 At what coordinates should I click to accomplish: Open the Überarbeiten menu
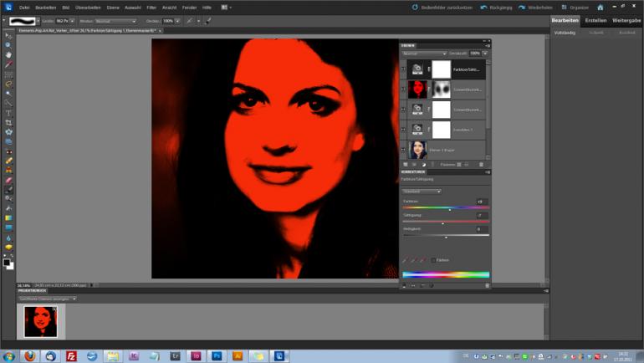(x=88, y=8)
